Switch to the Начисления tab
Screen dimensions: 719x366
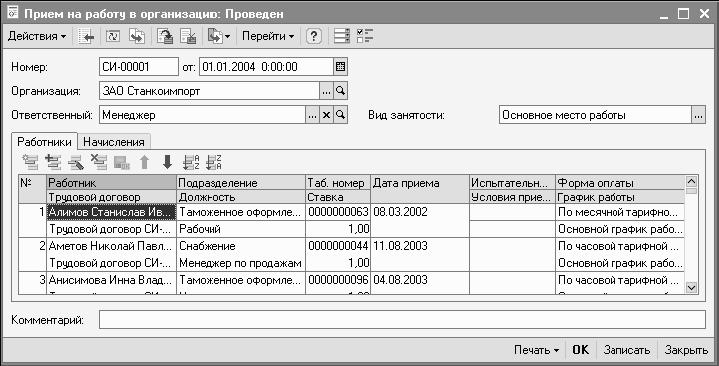[x=114, y=142]
